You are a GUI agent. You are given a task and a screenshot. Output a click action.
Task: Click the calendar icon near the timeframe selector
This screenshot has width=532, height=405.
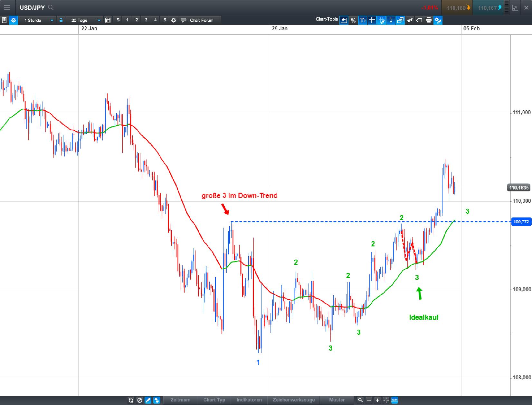(108, 20)
